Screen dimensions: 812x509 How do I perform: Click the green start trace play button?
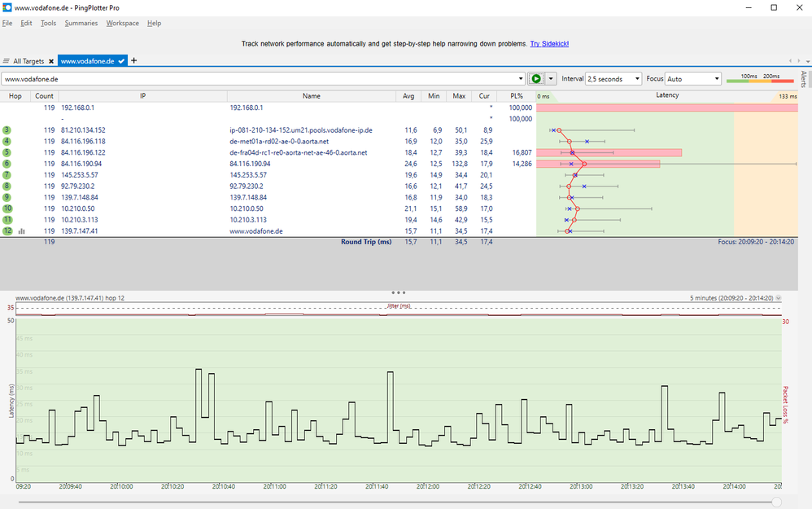[536, 79]
